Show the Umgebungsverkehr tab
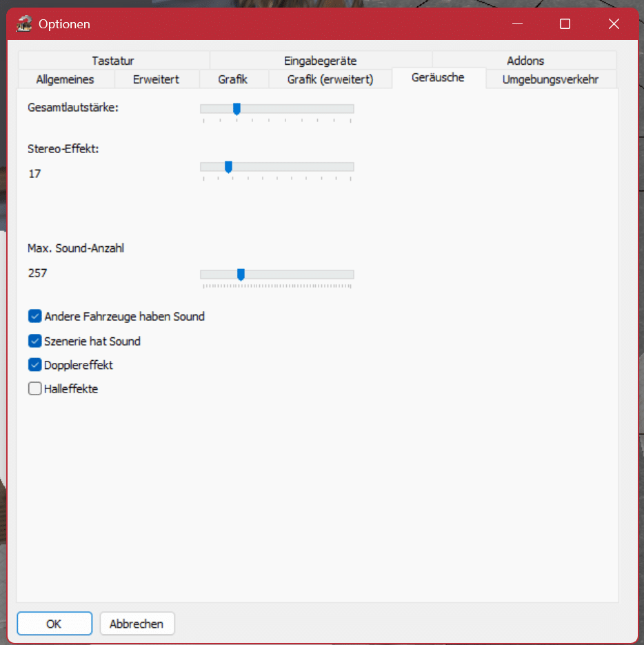The image size is (644, 645). [x=550, y=79]
